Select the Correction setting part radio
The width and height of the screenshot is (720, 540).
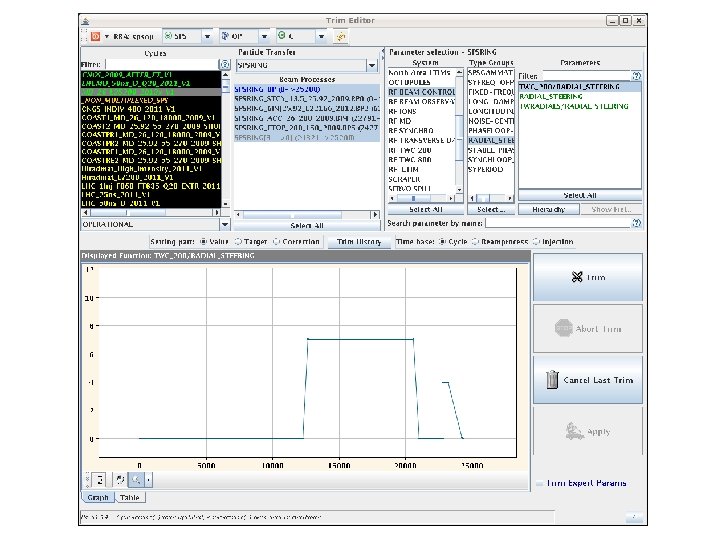point(276,242)
